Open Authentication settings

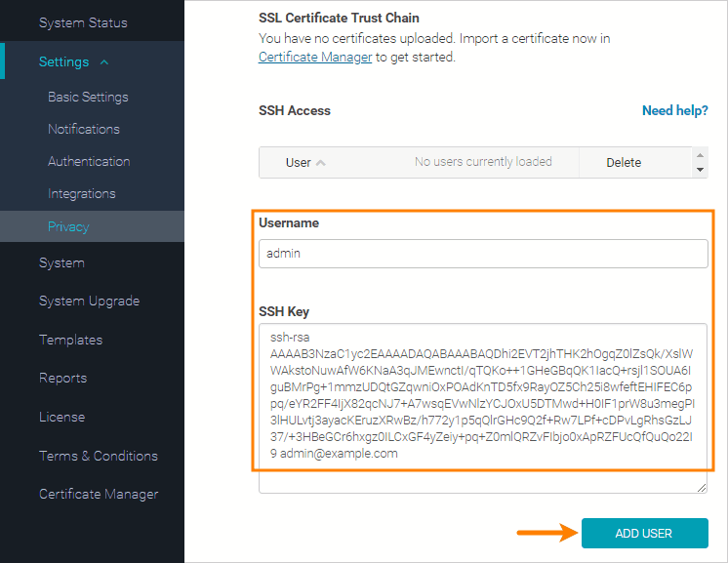89,162
